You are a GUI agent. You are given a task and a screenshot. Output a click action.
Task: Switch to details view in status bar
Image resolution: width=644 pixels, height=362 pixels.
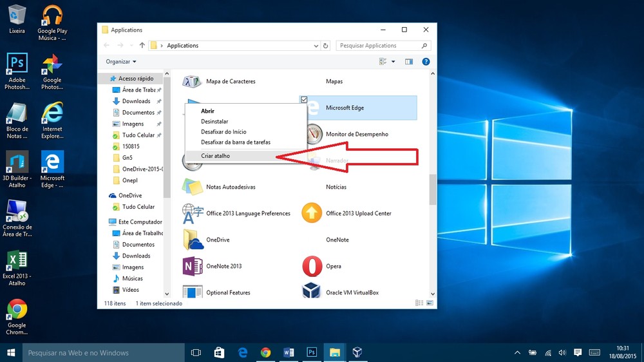[419, 303]
